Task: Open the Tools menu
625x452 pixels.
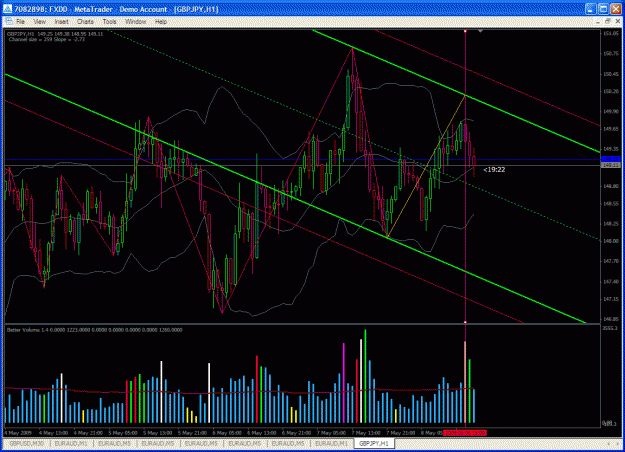Action: [x=109, y=22]
